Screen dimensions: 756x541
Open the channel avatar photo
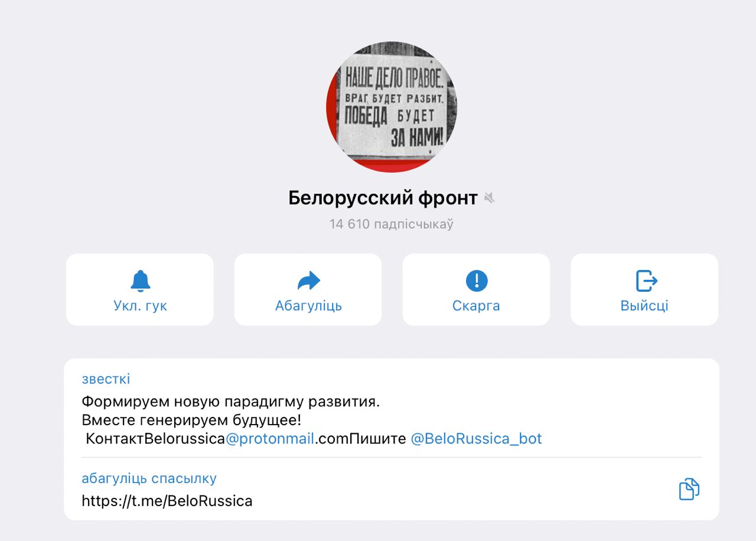pos(392,107)
